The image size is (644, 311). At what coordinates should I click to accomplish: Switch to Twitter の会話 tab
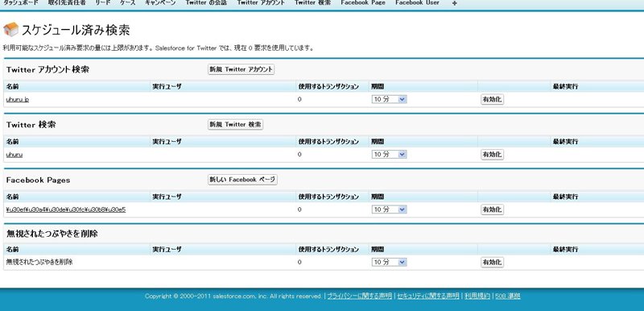(x=206, y=3)
